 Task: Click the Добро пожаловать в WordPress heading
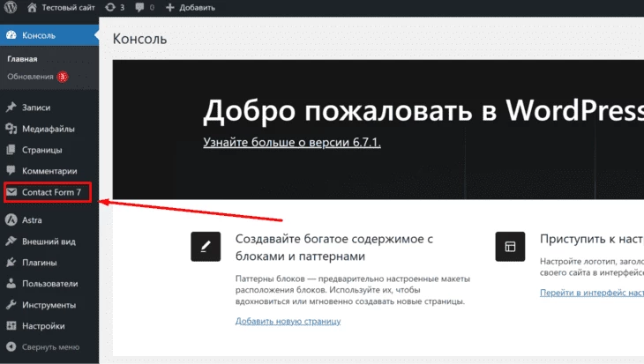pyautogui.click(x=423, y=111)
